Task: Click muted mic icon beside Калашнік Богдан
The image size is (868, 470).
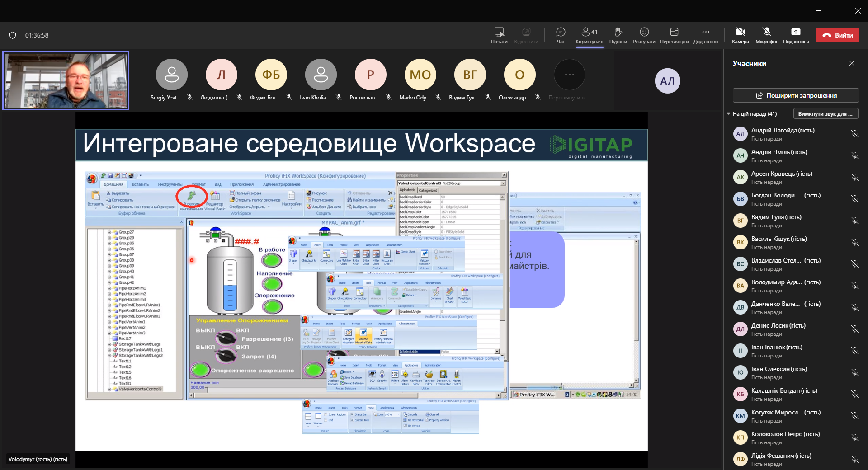Action: pos(854,394)
